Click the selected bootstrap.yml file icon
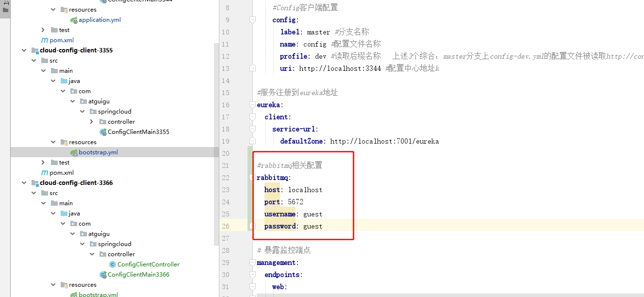Viewport: 644px width, 297px height. [74, 152]
